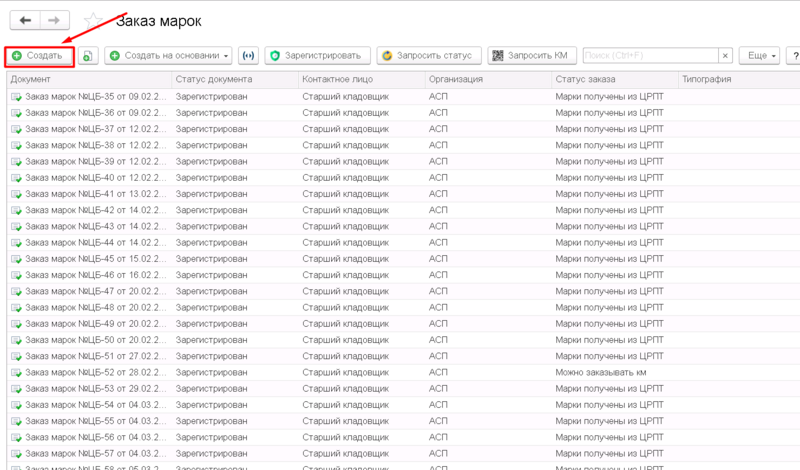Sort by Типография column header
This screenshot has width=800, height=470.
[x=739, y=80]
